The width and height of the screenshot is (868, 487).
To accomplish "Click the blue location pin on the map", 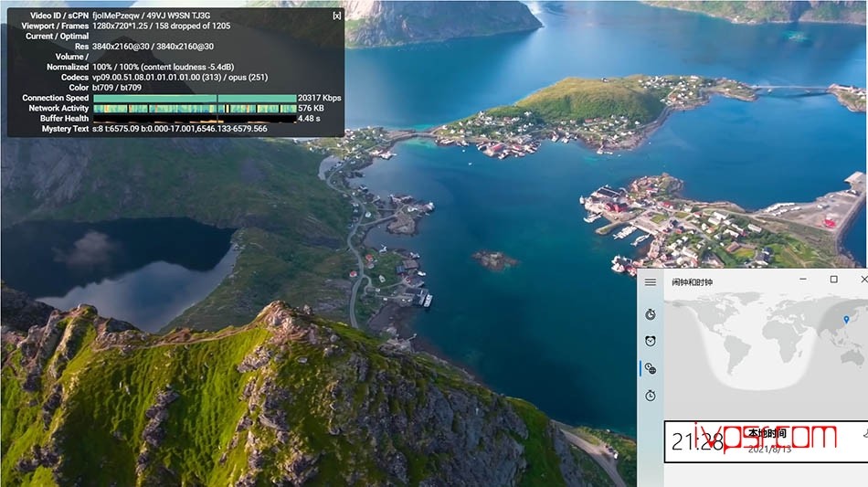I will point(846,320).
